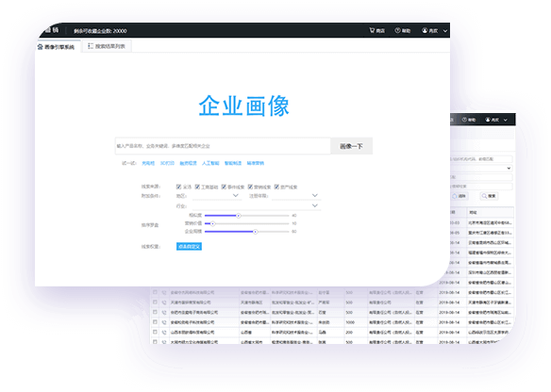Click the 帮助 question mark icon in front window

(x=397, y=30)
